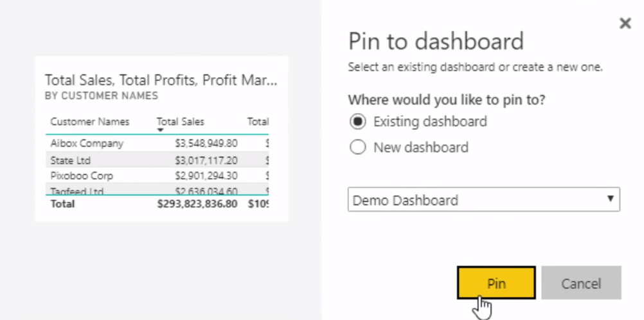This screenshot has height=320, width=644.
Task: Click the Total Sales column header
Action: pyautogui.click(x=181, y=121)
